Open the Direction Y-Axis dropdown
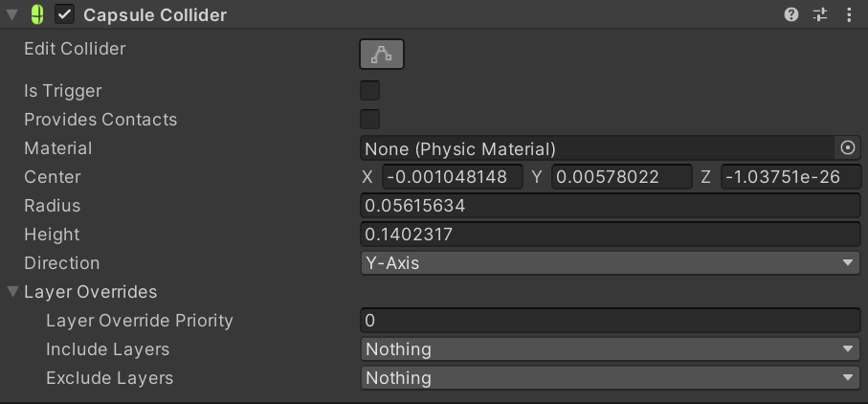868x404 pixels. (x=611, y=263)
